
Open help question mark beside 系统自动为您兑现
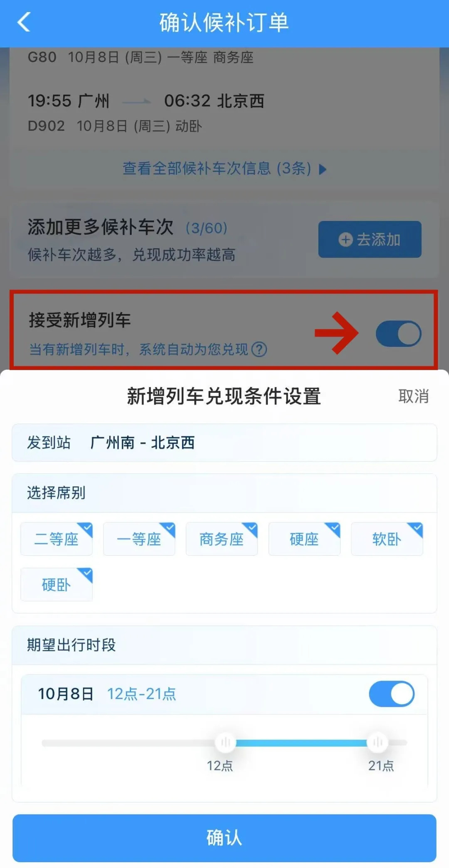[260, 349]
